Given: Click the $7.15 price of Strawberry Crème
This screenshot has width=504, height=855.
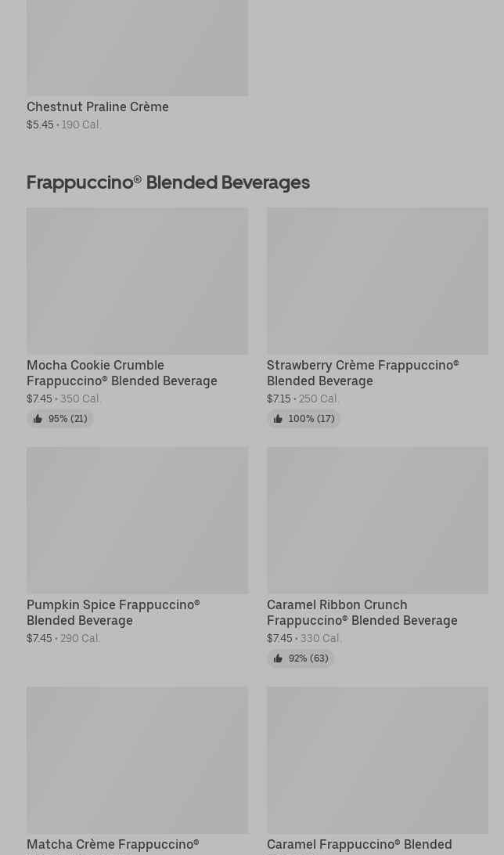Looking at the screenshot, I should 279,399.
